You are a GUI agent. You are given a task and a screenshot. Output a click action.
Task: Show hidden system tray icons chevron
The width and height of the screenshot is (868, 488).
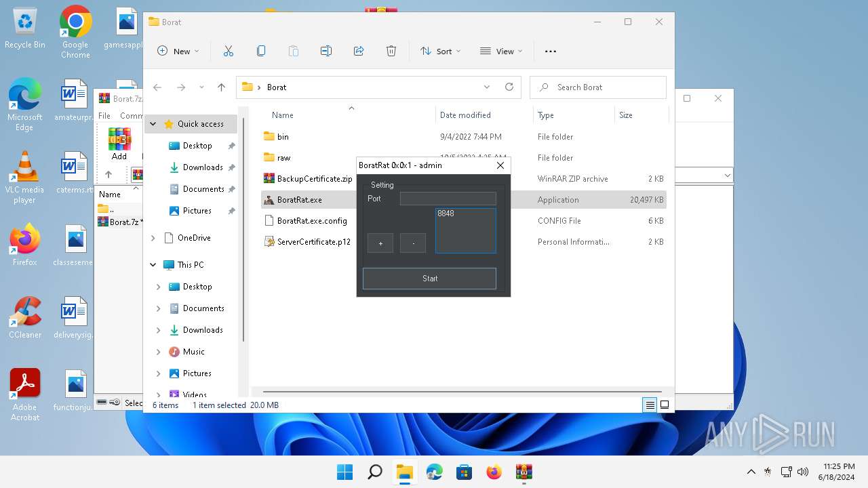pyautogui.click(x=751, y=472)
